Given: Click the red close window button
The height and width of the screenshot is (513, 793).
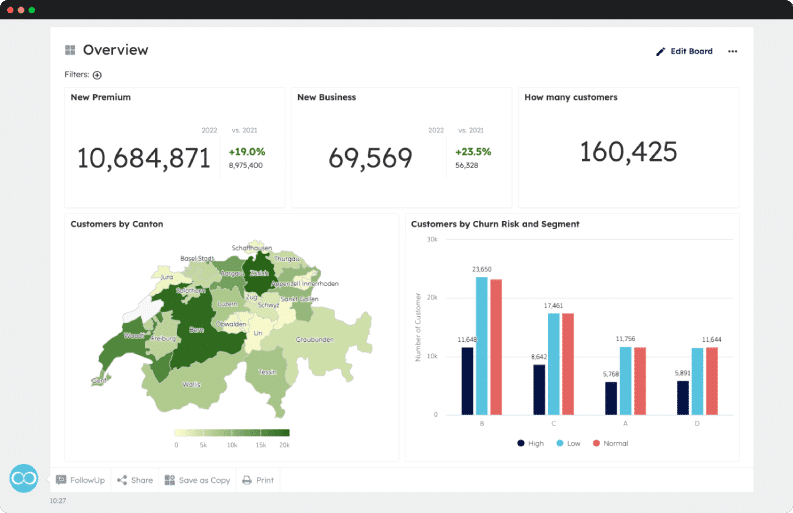Looking at the screenshot, I should pyautogui.click(x=10, y=10).
